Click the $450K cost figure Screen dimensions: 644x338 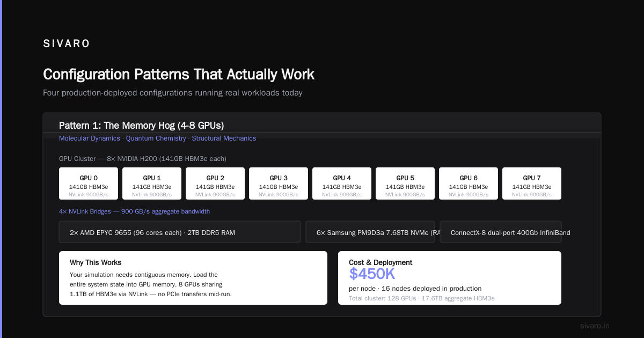tap(372, 274)
